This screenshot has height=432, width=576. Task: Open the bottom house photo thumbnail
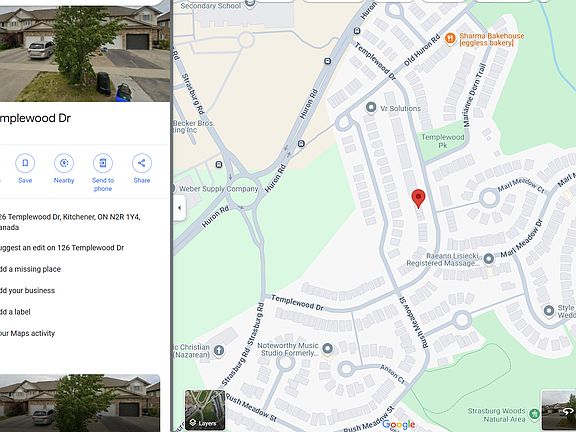point(80,403)
